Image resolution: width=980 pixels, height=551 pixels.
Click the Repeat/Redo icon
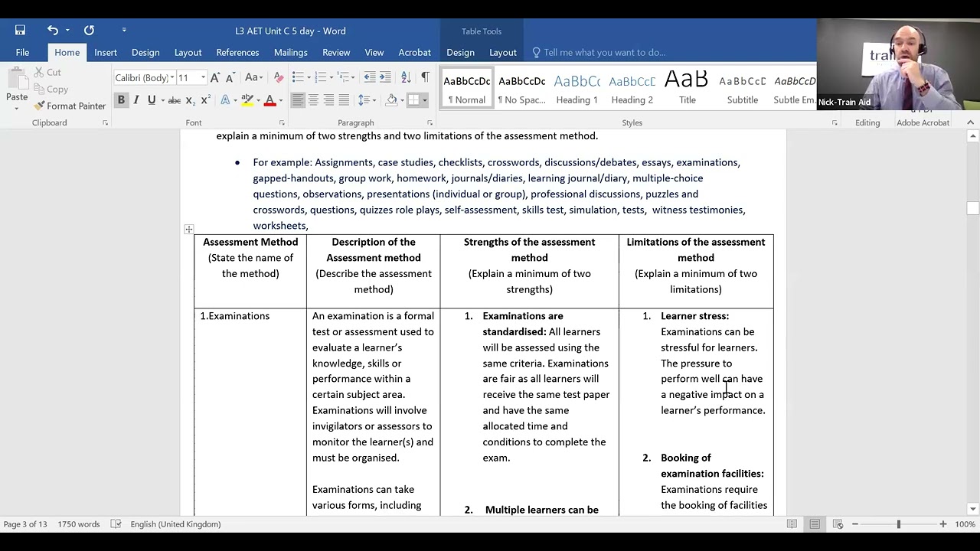tap(89, 31)
